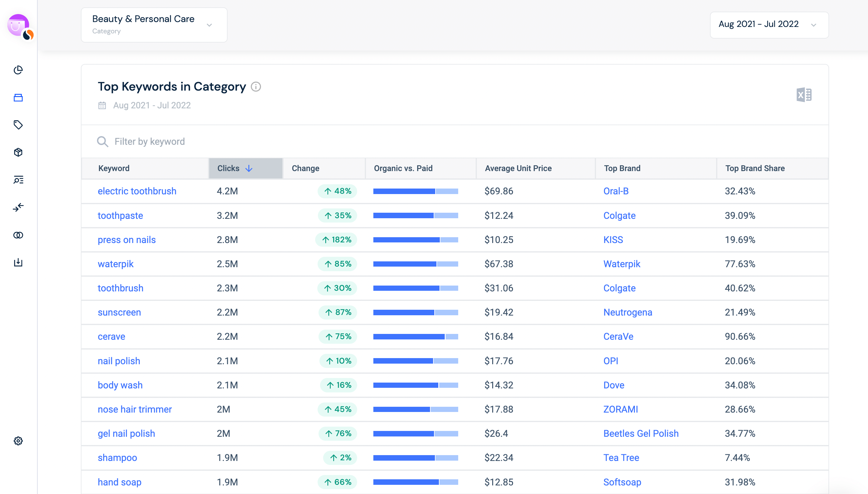
Task: Click the Oral-B top brand link
Action: (x=616, y=191)
